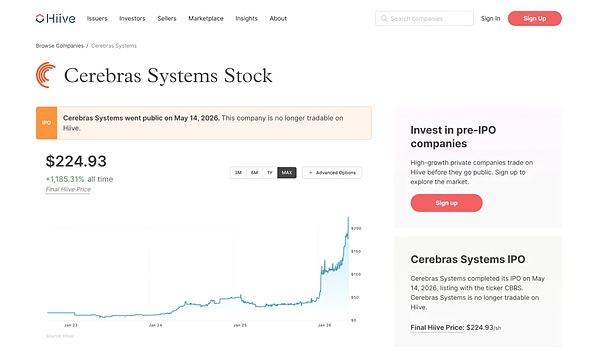This screenshot has width=600, height=360.
Task: Expand Advanced Options
Action: point(332,173)
